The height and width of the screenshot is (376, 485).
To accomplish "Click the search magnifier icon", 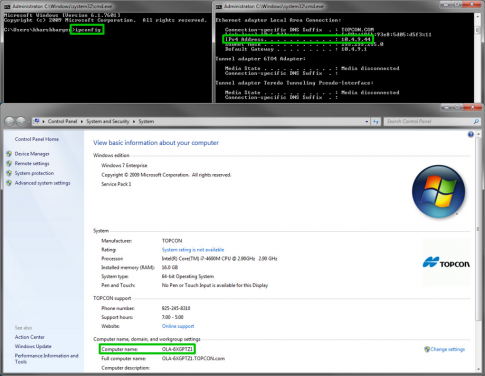I will (476, 122).
